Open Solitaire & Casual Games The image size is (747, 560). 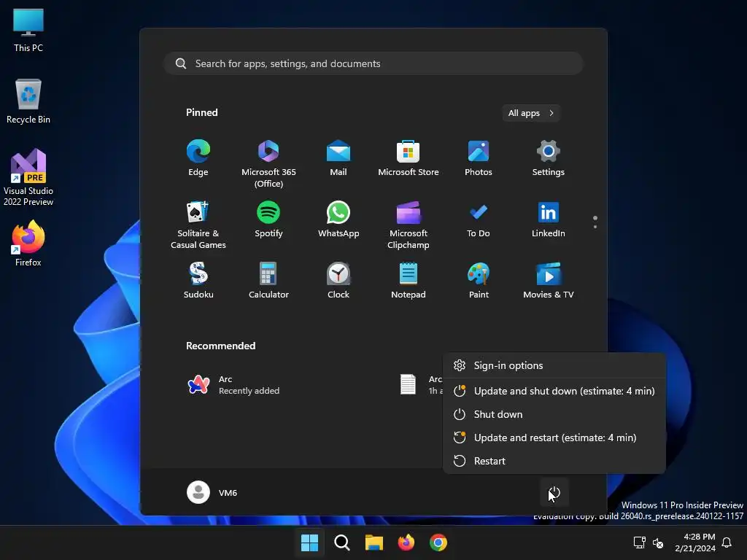coord(198,225)
